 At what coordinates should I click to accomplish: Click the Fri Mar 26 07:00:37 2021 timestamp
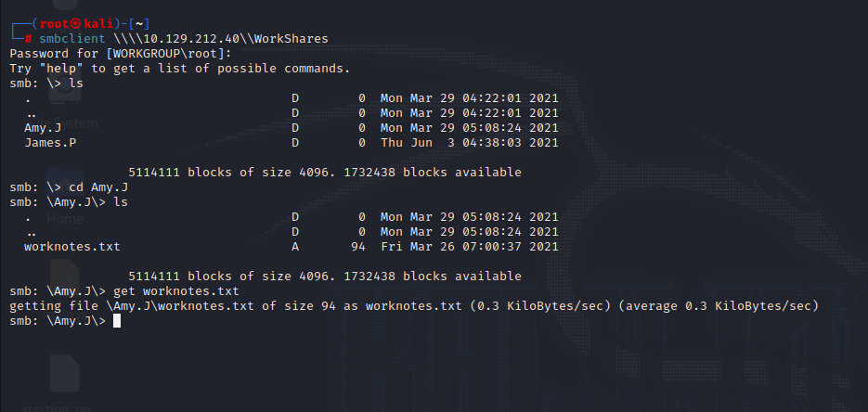(x=470, y=247)
